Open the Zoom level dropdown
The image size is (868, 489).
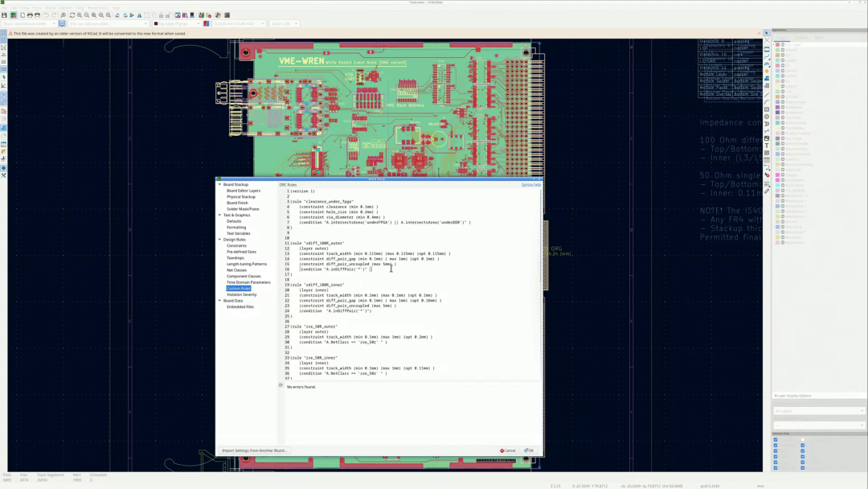click(x=284, y=24)
